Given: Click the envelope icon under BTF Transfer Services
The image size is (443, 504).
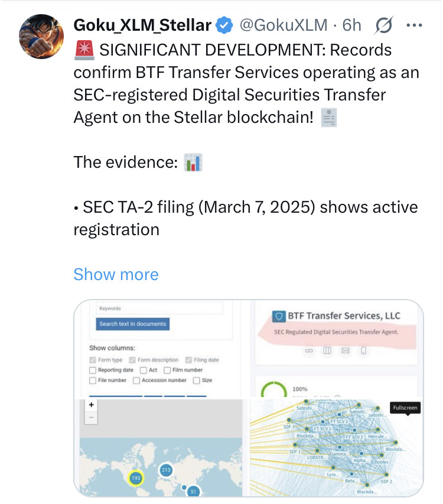Looking at the screenshot, I should click(346, 351).
